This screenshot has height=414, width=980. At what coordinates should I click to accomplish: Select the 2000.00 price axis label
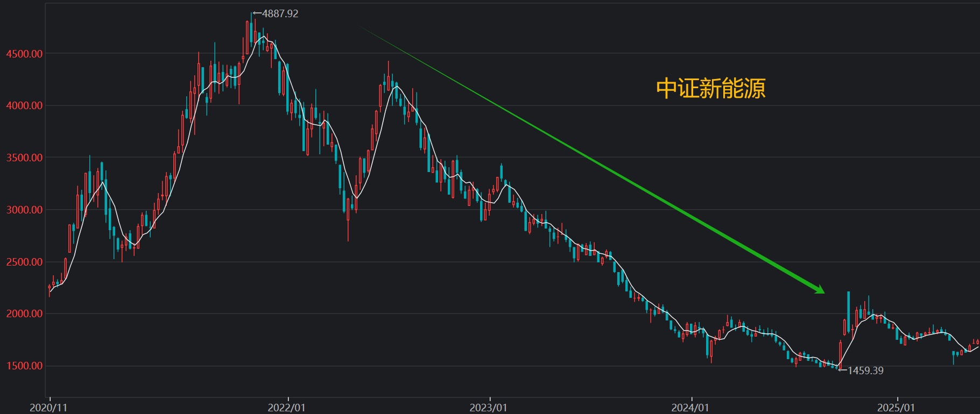click(25, 314)
